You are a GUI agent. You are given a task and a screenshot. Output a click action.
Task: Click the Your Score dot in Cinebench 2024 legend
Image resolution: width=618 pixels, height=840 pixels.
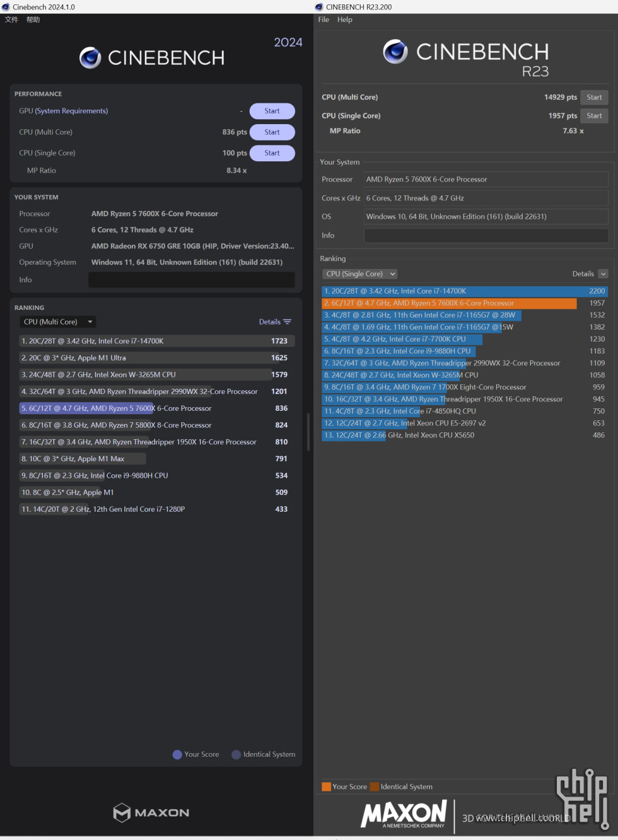click(177, 754)
